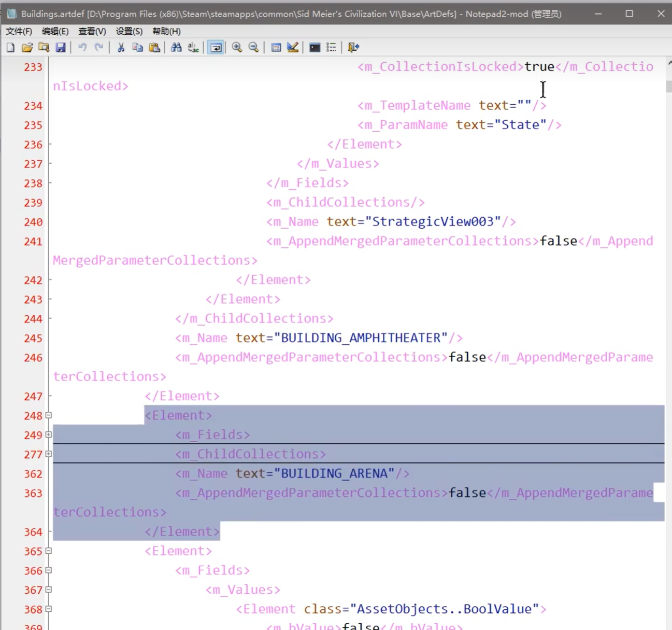Click the </Element> tag on line 364
The height and width of the screenshot is (630, 672).
(182, 532)
